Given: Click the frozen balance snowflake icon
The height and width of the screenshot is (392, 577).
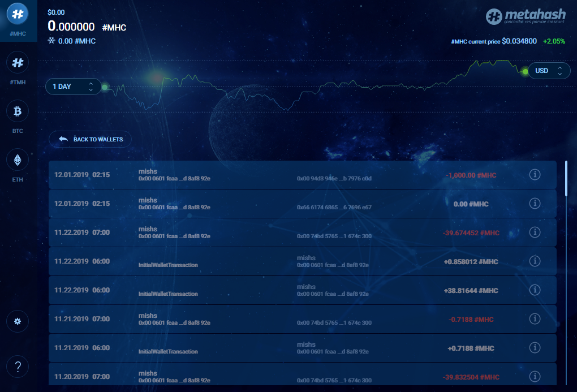Looking at the screenshot, I should pos(51,41).
